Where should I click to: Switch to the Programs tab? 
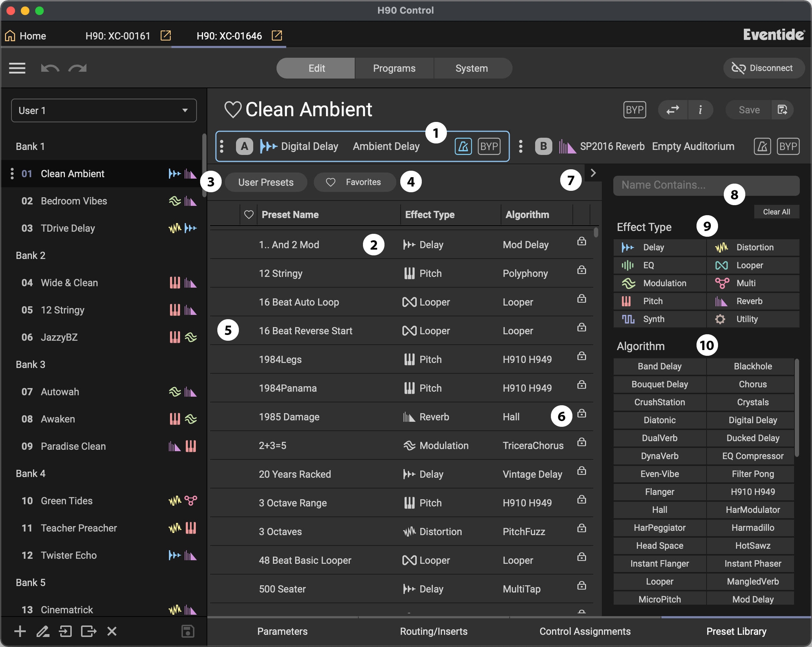394,68
